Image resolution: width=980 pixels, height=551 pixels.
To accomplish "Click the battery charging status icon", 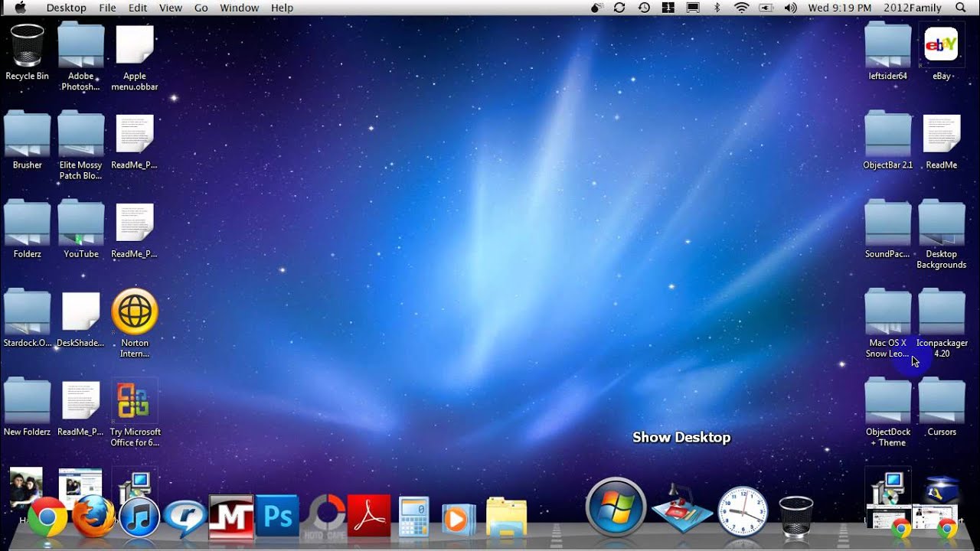I will [766, 8].
